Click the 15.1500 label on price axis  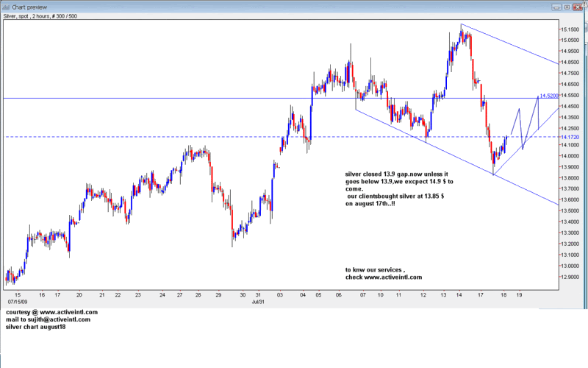[570, 29]
